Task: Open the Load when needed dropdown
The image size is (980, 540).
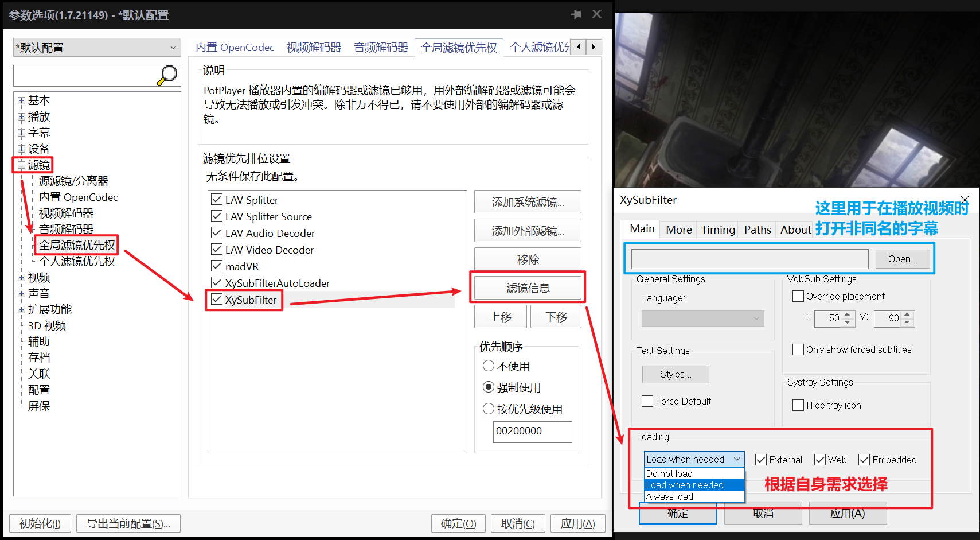Action: click(x=694, y=459)
